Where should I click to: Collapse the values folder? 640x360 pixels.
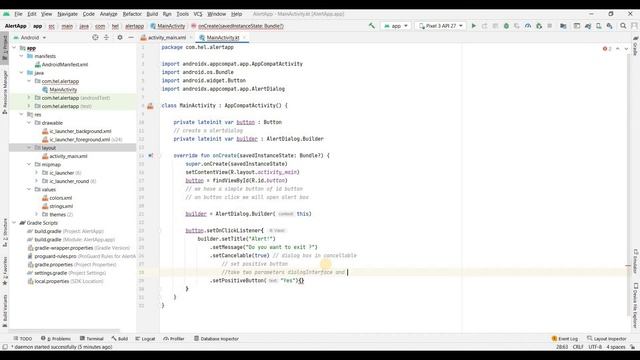tap(29, 189)
